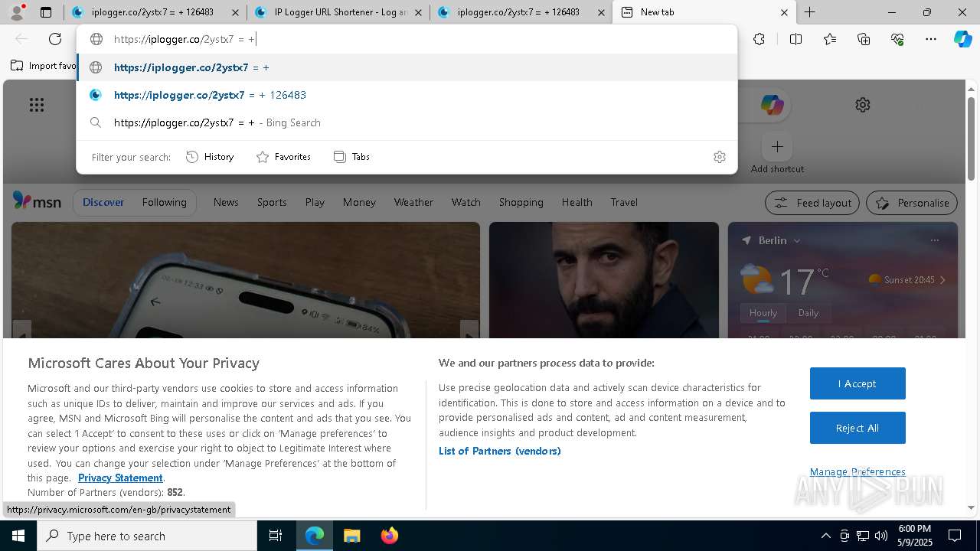Click the browser refresh button
Image resolution: width=980 pixels, height=551 pixels.
pos(55,39)
